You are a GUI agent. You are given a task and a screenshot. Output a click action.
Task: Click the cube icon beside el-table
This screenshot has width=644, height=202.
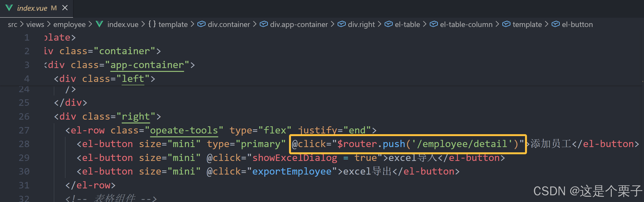388,24
